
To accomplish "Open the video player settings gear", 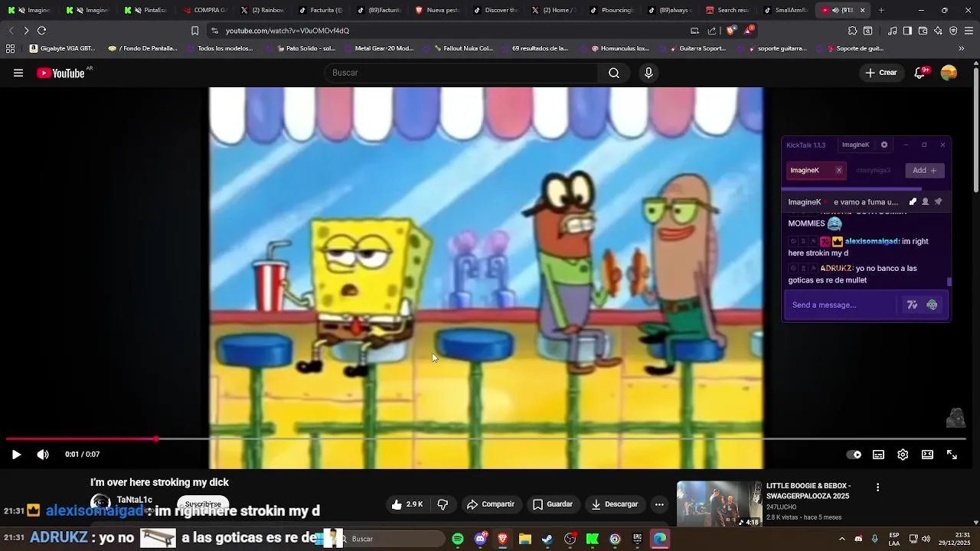I will pyautogui.click(x=903, y=455).
